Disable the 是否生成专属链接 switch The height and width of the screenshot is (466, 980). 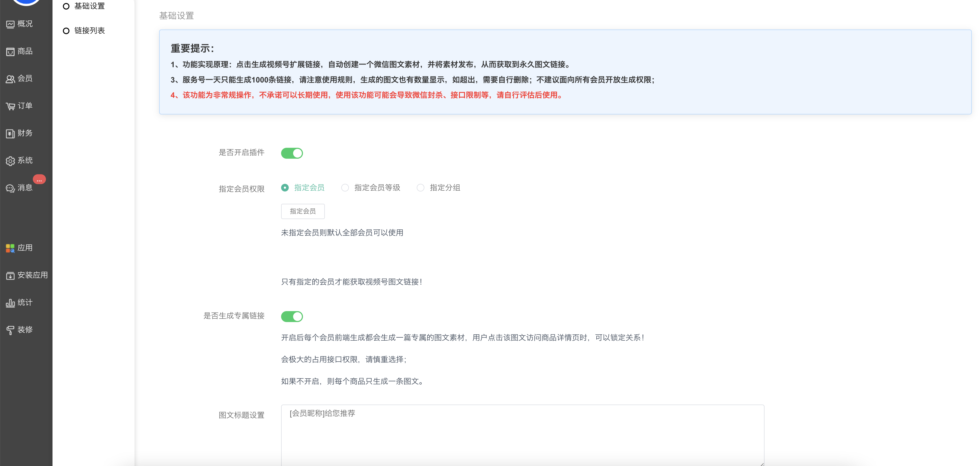(292, 316)
